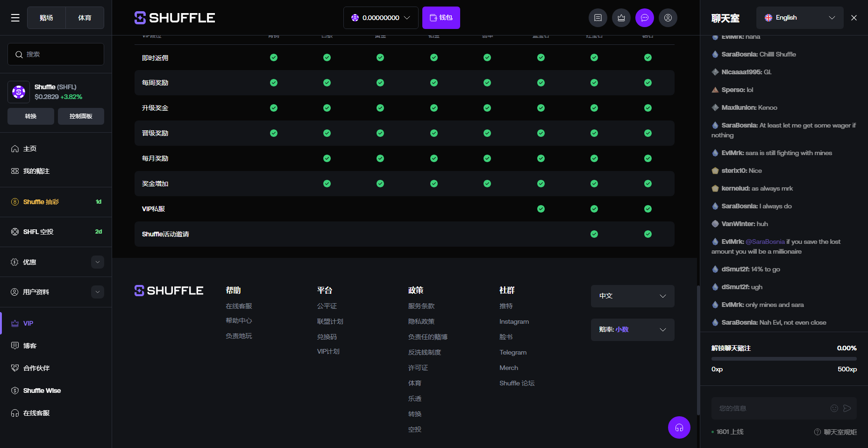868x448 pixels.
Task: Click the SHFL 空投 airdrop icon
Action: click(x=15, y=232)
